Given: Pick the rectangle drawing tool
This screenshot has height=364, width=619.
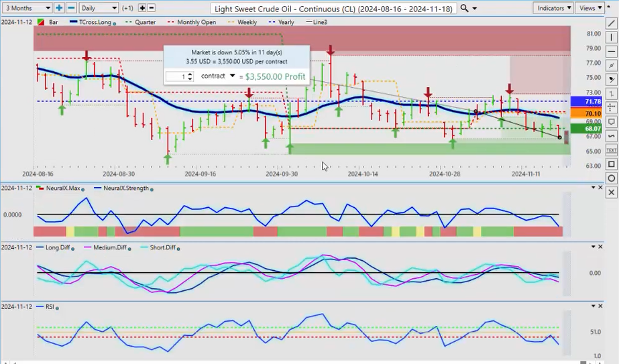Looking at the screenshot, I should pos(611,164).
